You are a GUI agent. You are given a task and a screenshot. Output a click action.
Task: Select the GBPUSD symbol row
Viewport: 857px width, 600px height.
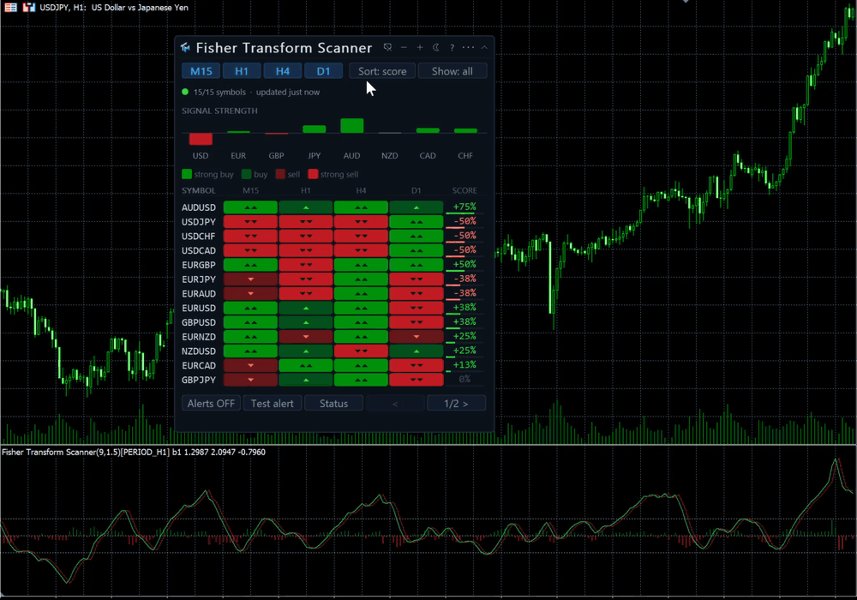tap(331, 322)
